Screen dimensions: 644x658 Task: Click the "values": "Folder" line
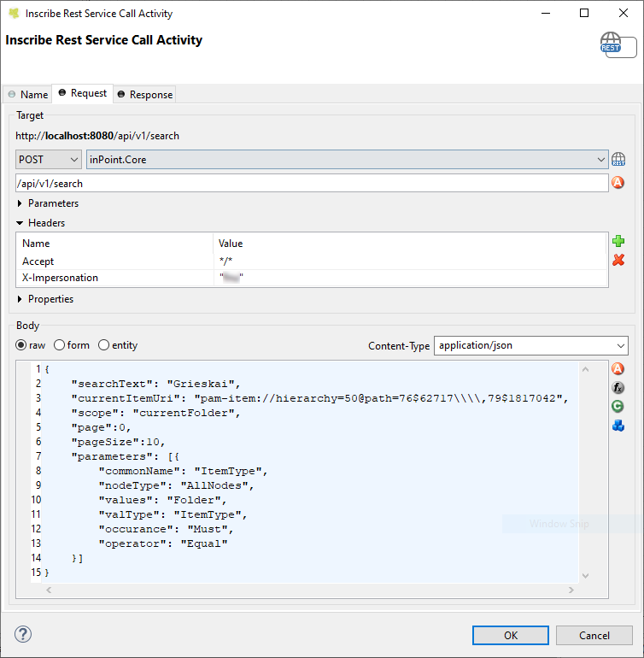point(163,500)
